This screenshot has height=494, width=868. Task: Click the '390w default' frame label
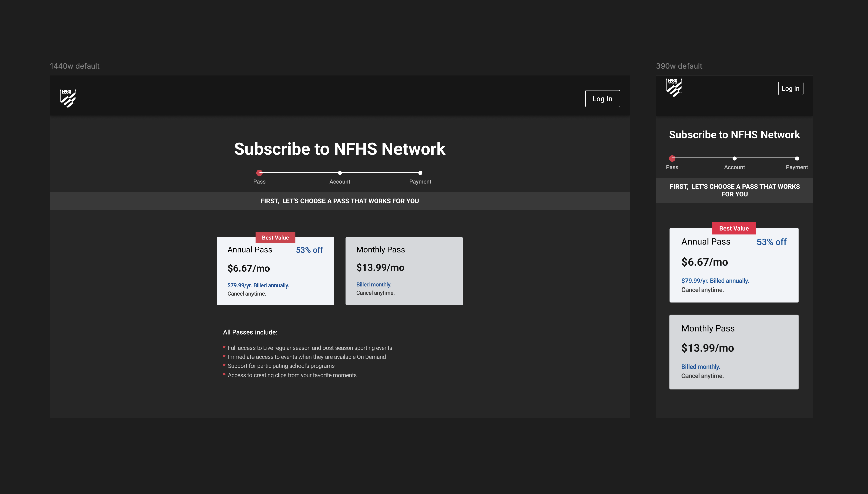pyautogui.click(x=679, y=66)
